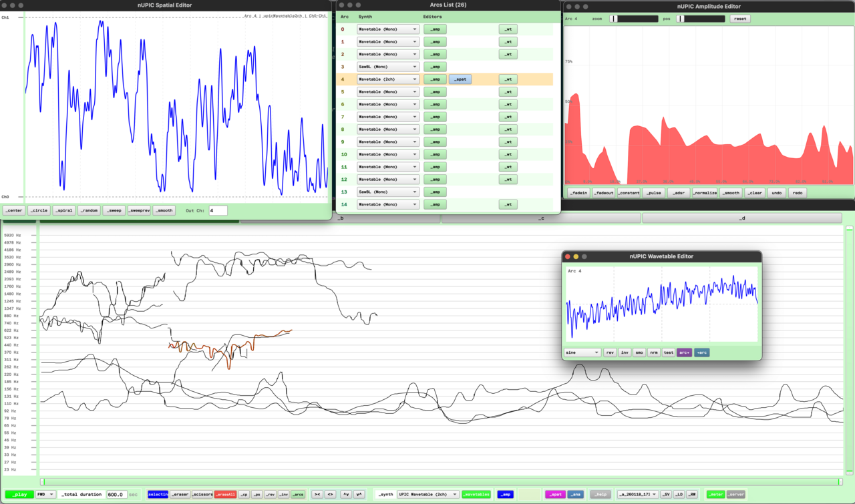Select the _scissors tool
This screenshot has height=504, width=855.
pyautogui.click(x=202, y=495)
